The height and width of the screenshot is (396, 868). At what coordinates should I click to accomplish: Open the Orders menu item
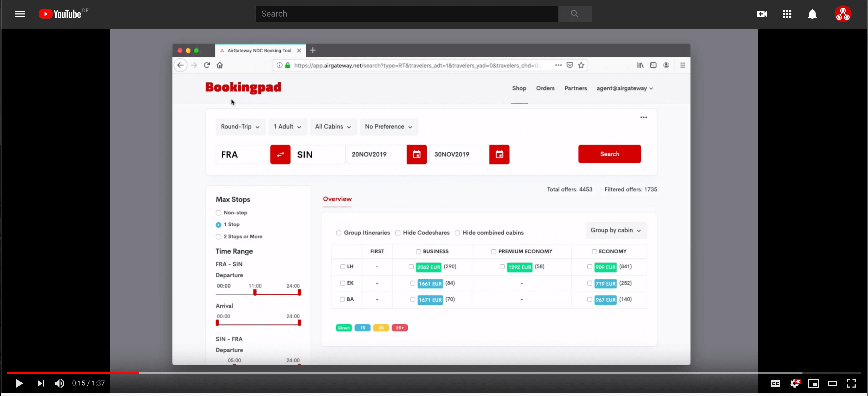click(545, 88)
